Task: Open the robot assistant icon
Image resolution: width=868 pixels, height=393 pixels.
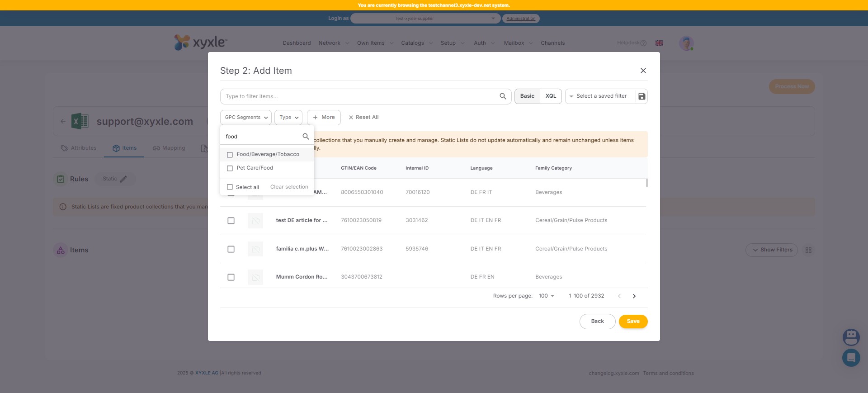Action: pyautogui.click(x=850, y=337)
